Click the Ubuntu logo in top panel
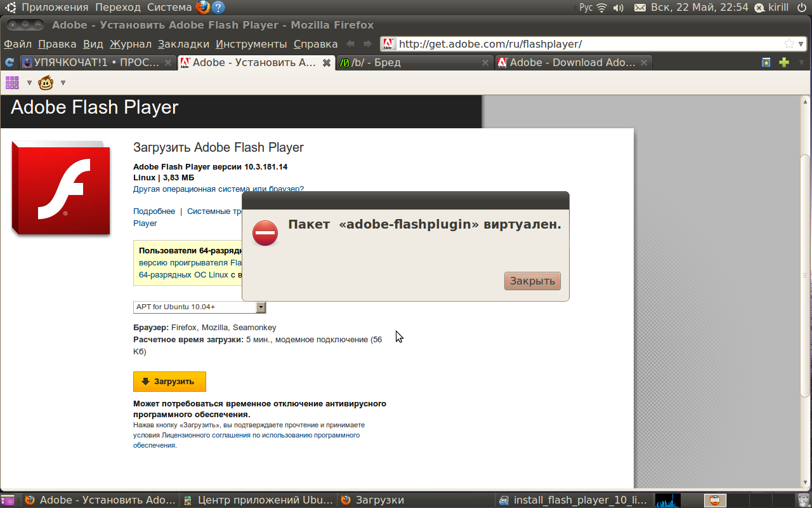This screenshot has width=812, height=508. tap(11, 8)
